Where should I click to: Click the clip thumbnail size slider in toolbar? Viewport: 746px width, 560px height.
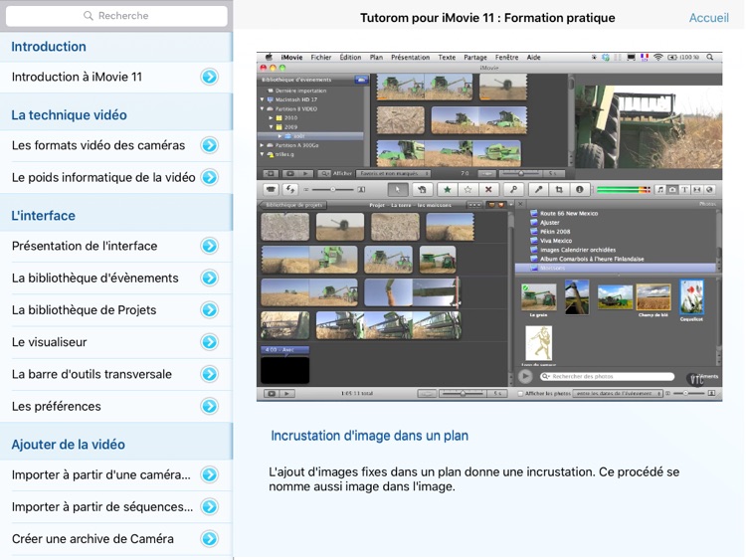pyautogui.click(x=334, y=190)
